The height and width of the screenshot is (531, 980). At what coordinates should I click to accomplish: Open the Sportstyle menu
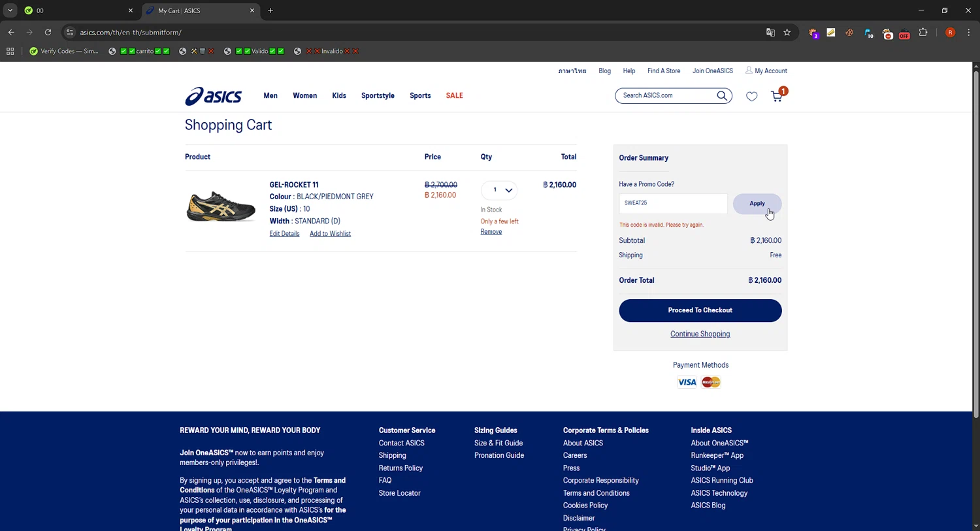click(378, 96)
